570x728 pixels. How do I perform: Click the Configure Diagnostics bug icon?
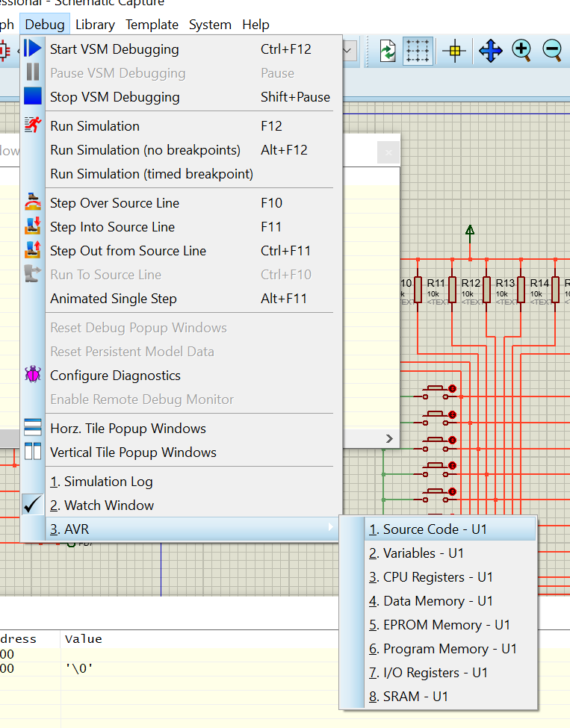33,375
